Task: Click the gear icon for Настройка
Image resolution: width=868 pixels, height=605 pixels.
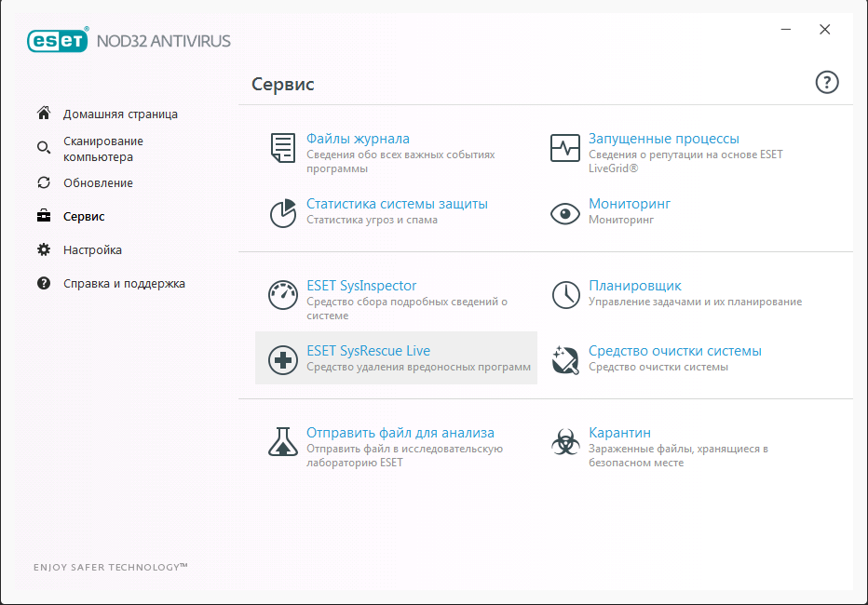Action: point(44,249)
